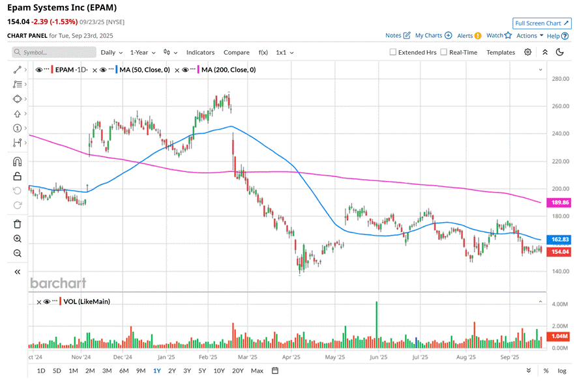Open Full Screen Chart
The height and width of the screenshot is (383, 588).
click(x=542, y=23)
